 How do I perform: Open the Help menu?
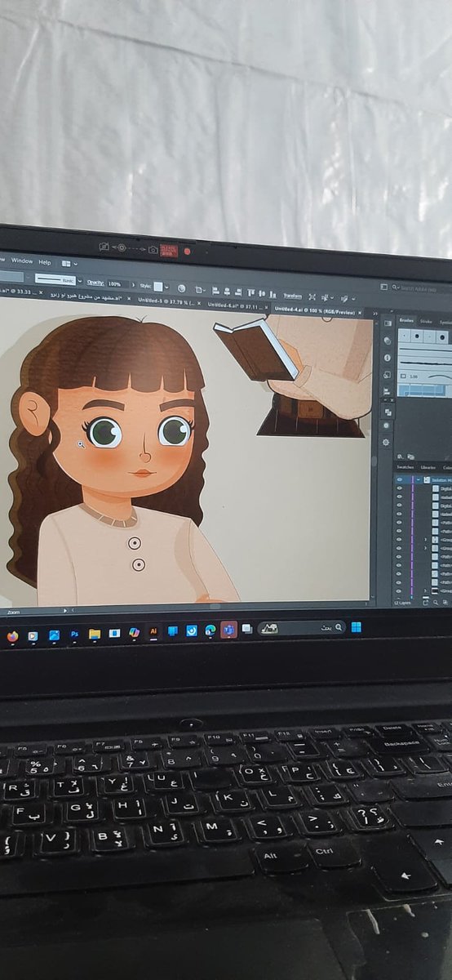45,262
